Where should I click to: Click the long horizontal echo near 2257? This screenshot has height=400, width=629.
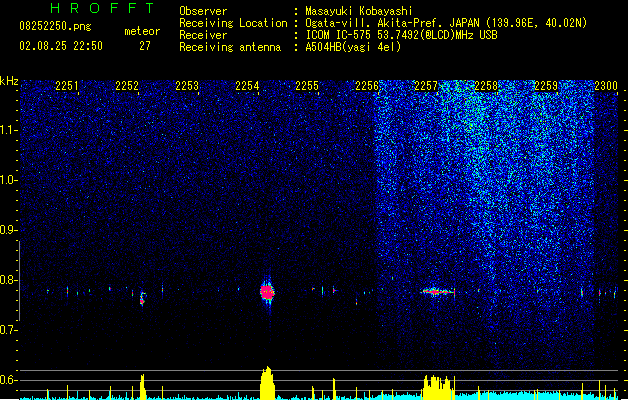pos(437,292)
